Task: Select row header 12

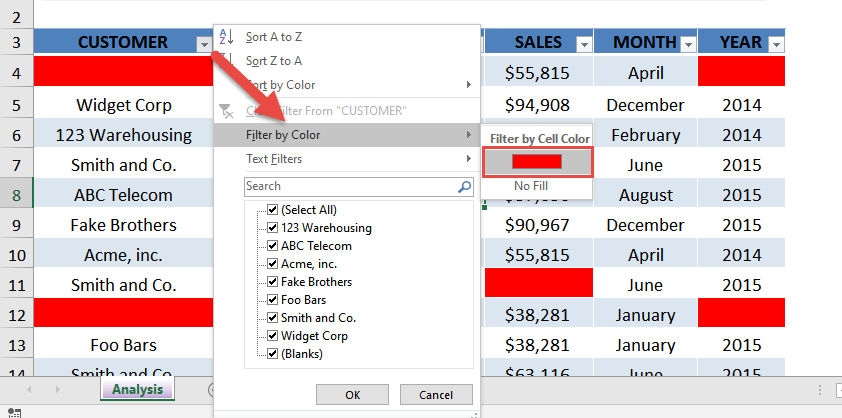Action: [17, 315]
